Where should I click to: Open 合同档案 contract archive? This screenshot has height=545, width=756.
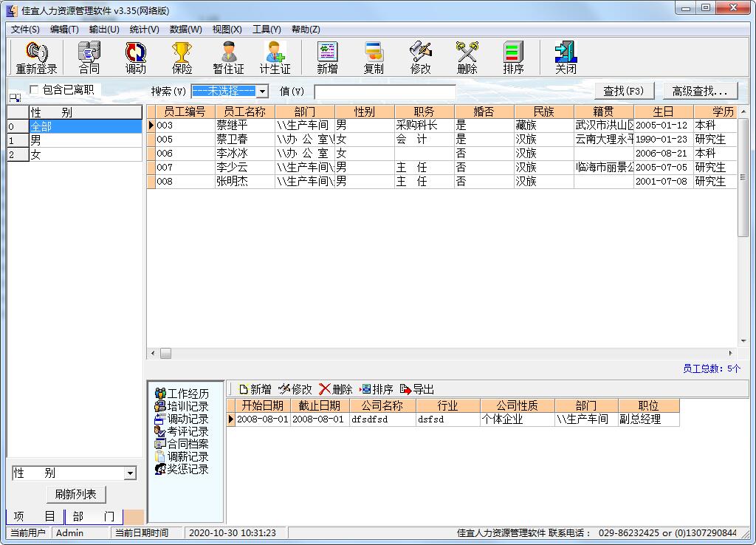[x=182, y=444]
